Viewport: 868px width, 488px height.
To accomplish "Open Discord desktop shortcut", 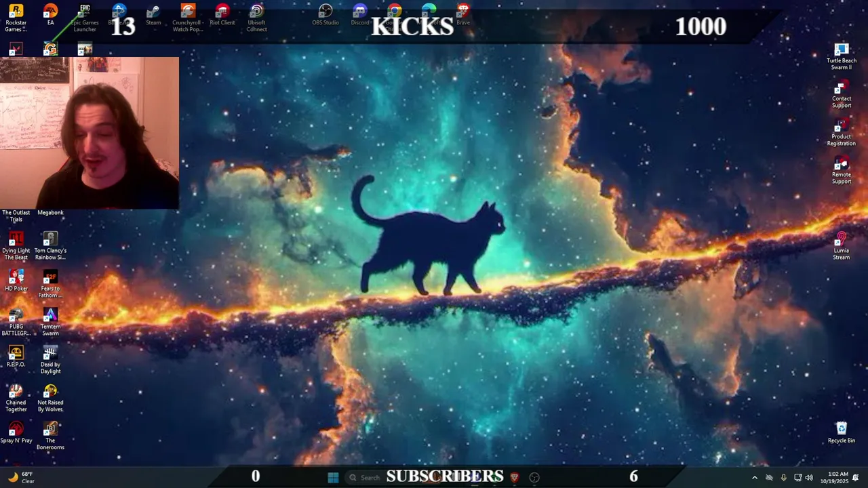I will (360, 15).
